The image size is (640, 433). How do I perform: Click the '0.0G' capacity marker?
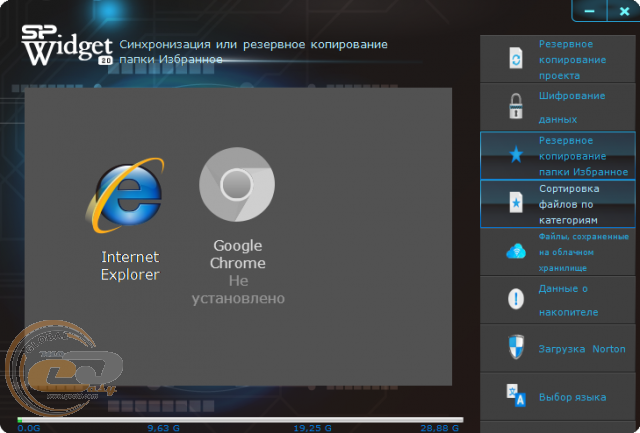pyautogui.click(x=29, y=428)
